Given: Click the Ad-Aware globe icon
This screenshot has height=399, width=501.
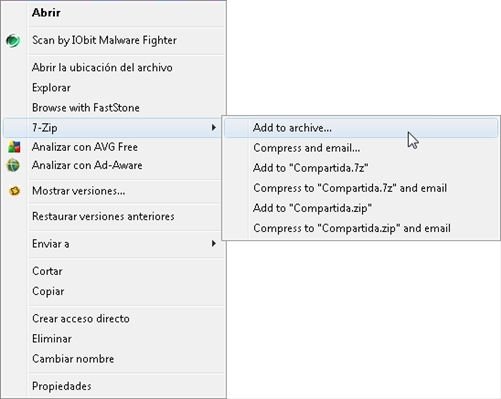Looking at the screenshot, I should [13, 165].
